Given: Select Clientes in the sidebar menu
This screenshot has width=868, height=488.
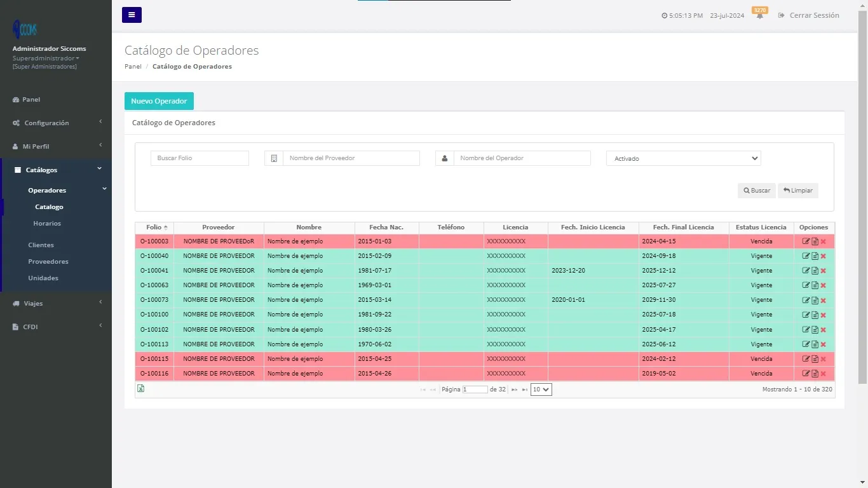Looking at the screenshot, I should [x=41, y=245].
